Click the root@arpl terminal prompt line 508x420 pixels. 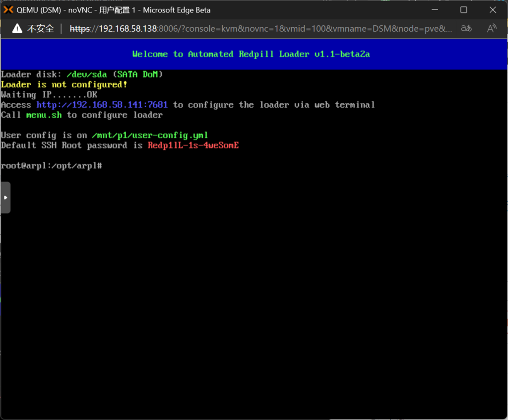[x=52, y=165]
